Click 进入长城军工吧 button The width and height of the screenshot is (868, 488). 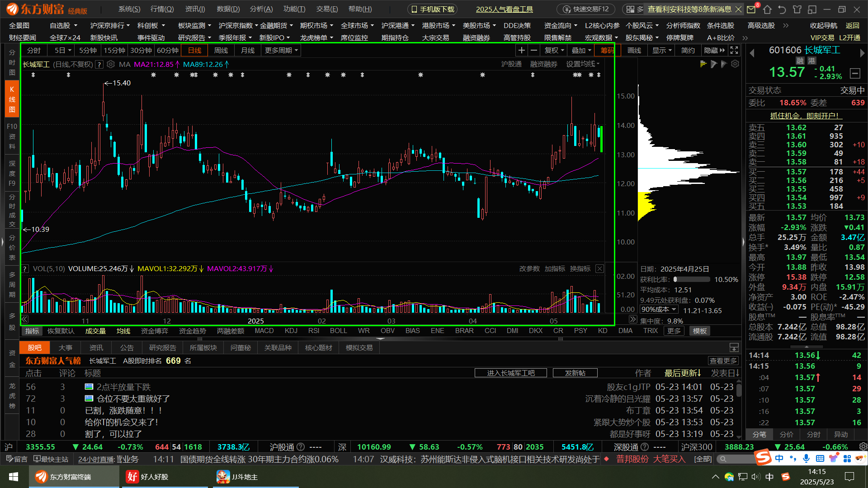pyautogui.click(x=511, y=373)
